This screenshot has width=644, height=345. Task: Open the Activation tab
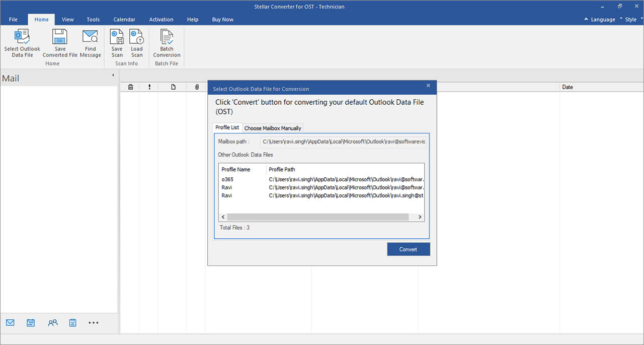161,20
